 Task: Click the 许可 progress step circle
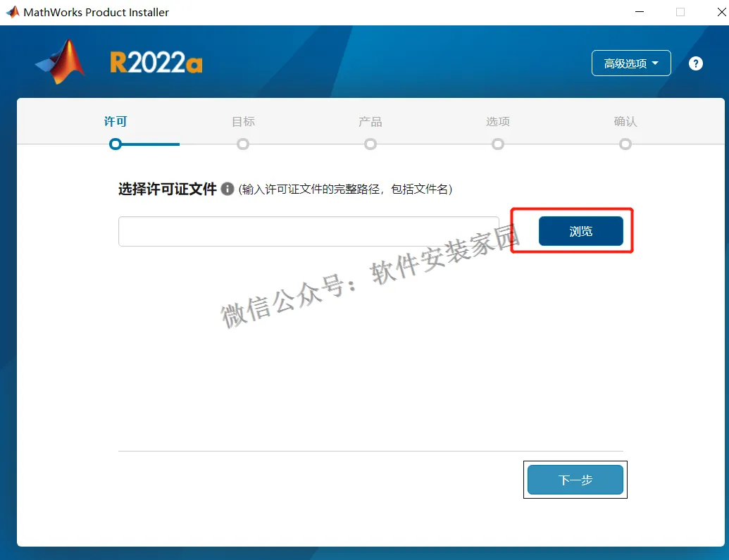(116, 144)
